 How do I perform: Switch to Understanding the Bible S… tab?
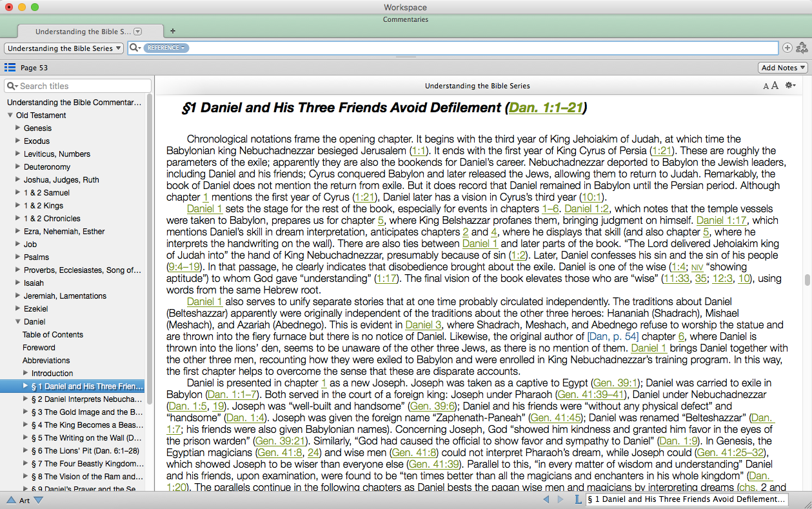click(83, 32)
